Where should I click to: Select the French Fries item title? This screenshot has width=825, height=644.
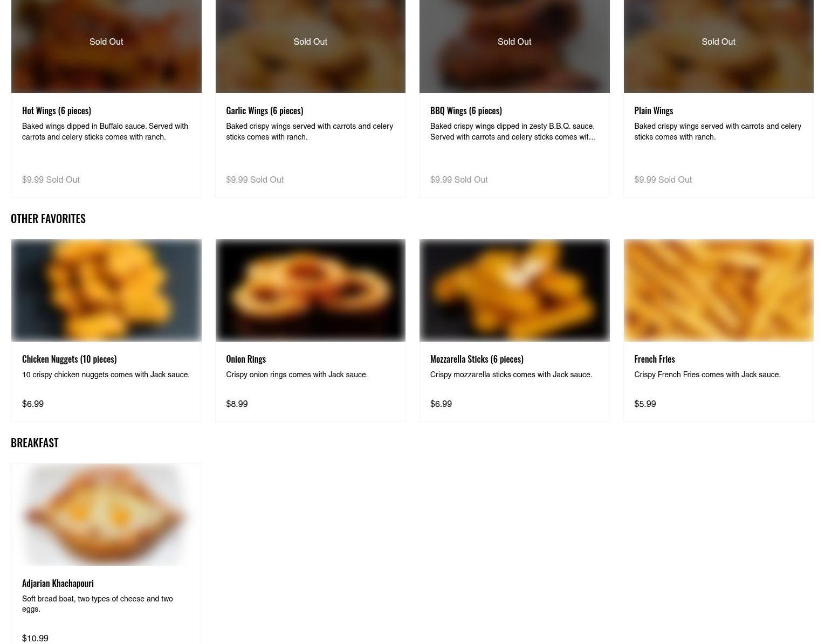[x=655, y=359]
